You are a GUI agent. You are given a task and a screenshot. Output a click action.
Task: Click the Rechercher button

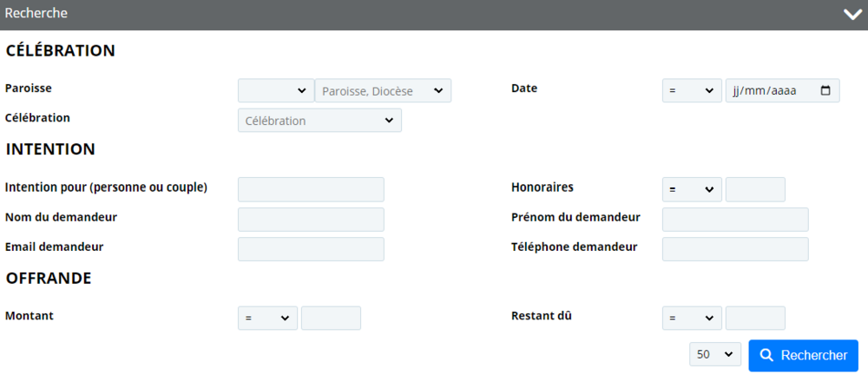[x=803, y=356]
